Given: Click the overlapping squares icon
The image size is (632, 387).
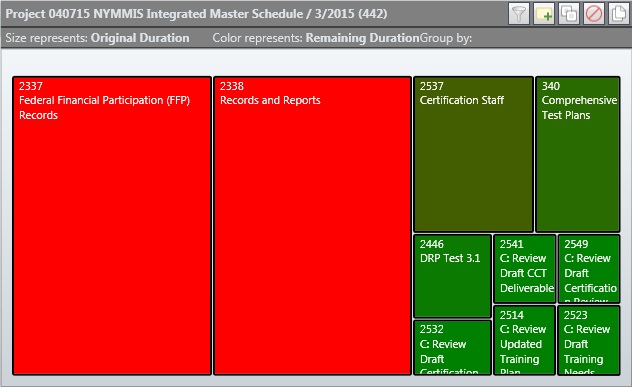Looking at the screenshot, I should (569, 14).
